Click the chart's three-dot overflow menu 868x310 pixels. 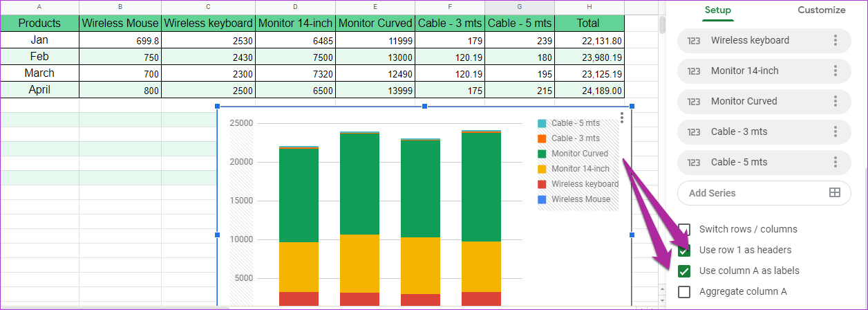622,118
